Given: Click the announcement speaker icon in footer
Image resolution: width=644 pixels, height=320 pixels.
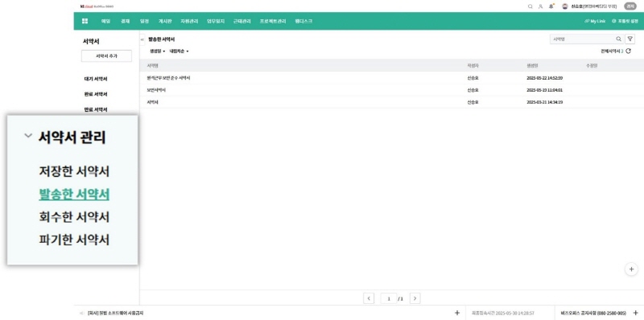Looking at the screenshot, I should pos(82,313).
